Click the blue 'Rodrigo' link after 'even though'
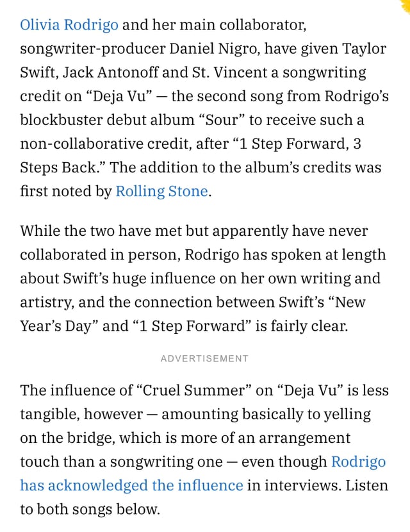 pos(359,461)
